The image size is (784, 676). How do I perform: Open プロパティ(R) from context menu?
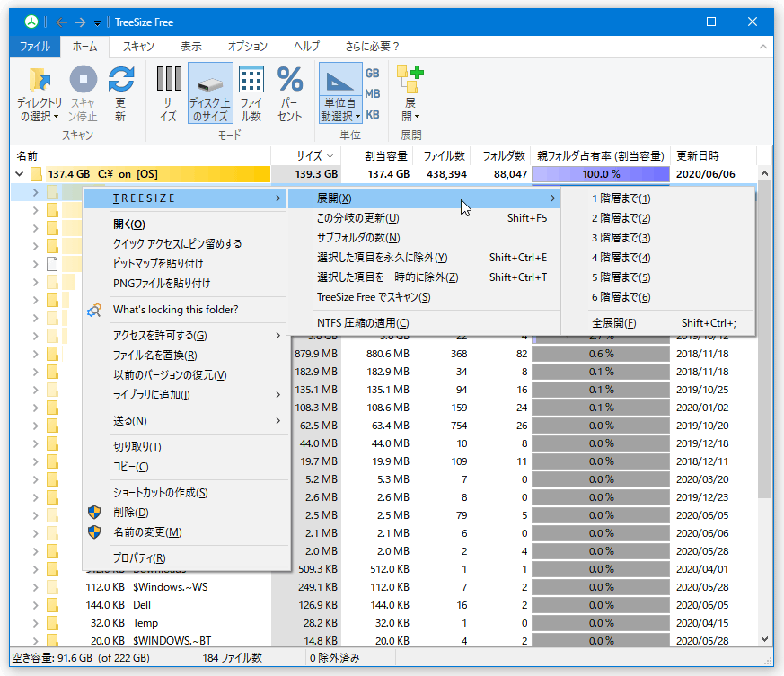pyautogui.click(x=185, y=558)
